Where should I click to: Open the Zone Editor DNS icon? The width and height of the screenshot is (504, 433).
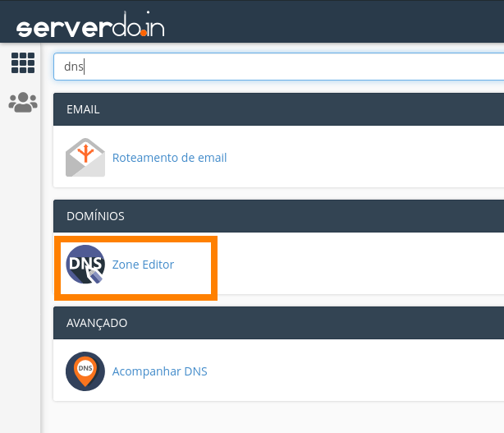coord(85,265)
